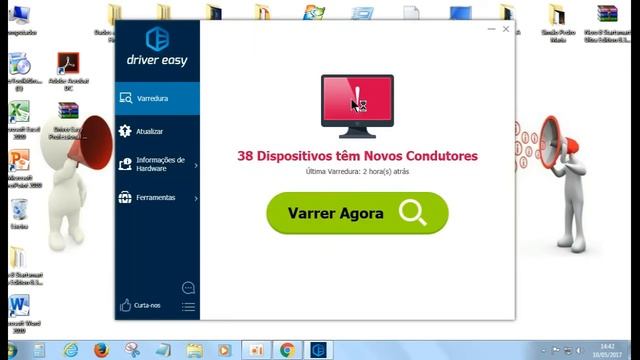The width and height of the screenshot is (640, 360).
Task: Open the Driver Easy hamburger menu
Action: point(188,307)
